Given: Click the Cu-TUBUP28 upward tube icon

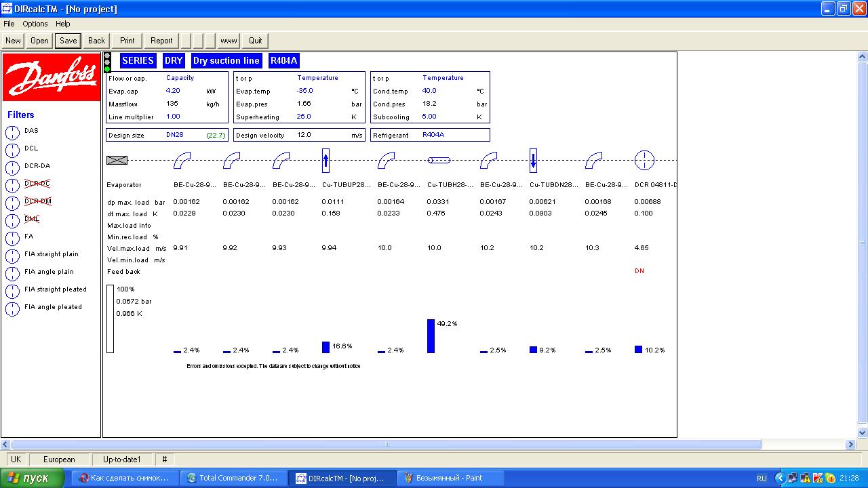Looking at the screenshot, I should click(x=326, y=161).
